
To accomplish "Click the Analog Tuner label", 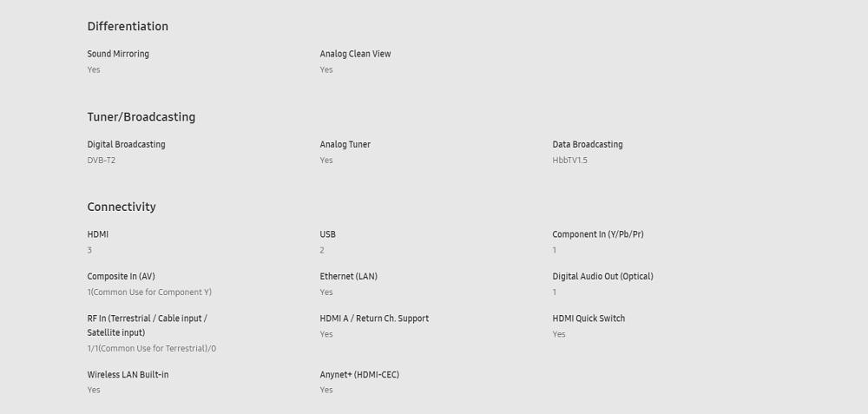I will (x=345, y=144).
